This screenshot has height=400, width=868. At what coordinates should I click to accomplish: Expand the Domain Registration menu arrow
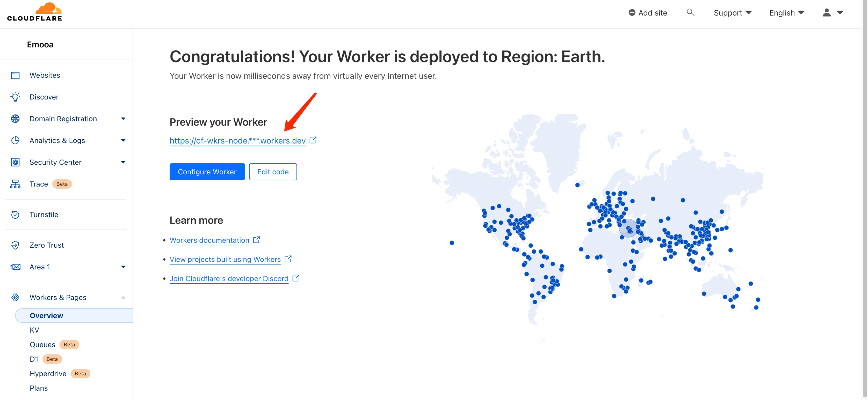[123, 119]
